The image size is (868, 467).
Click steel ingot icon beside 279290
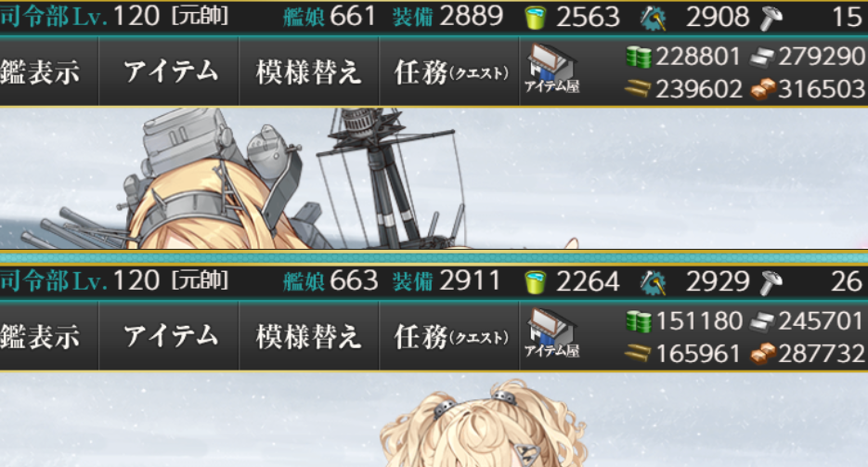pos(762,57)
